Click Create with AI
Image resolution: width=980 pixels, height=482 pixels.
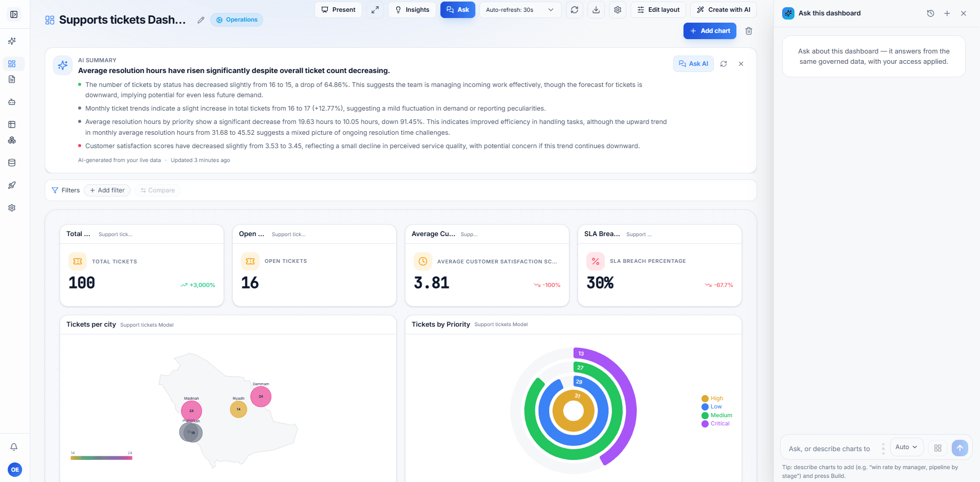(724, 10)
